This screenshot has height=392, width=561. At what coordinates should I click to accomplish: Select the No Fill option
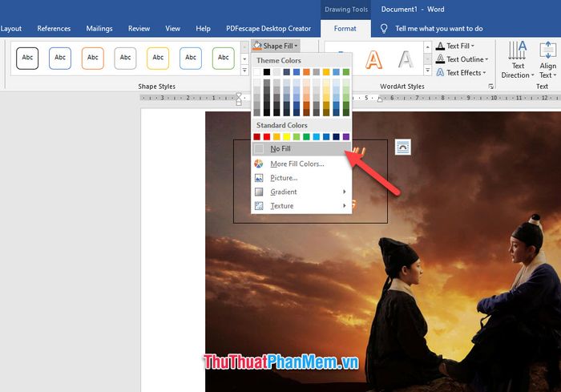coord(301,148)
